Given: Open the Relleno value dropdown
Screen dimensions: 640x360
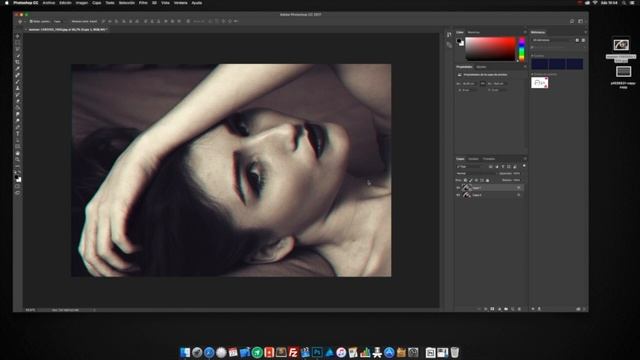Looking at the screenshot, I should tap(517, 180).
